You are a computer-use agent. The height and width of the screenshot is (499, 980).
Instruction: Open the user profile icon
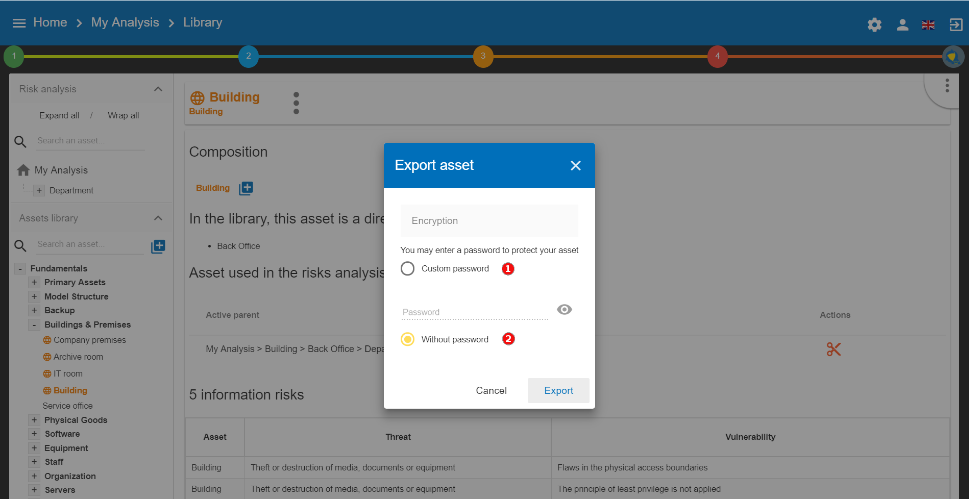pyautogui.click(x=902, y=24)
